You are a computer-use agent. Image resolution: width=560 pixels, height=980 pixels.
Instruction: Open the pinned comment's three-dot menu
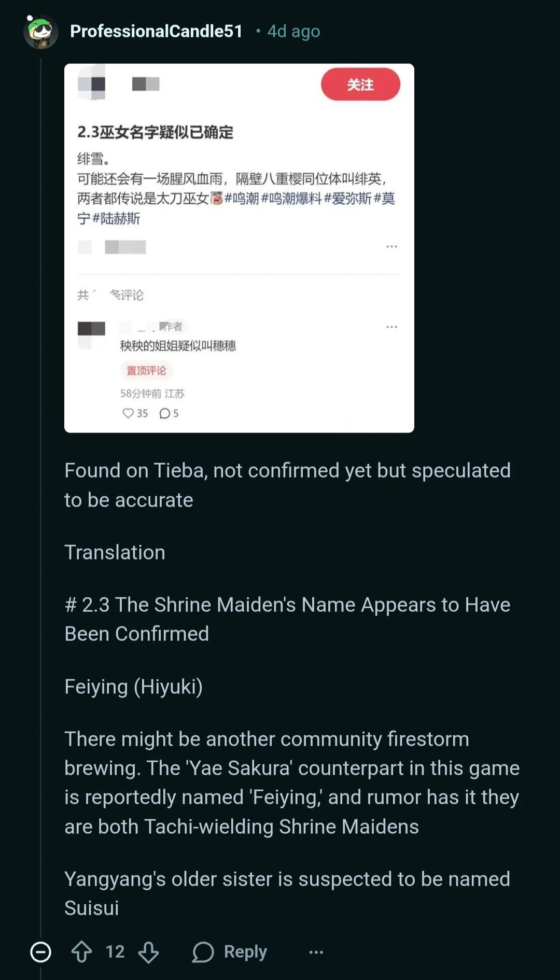[391, 327]
